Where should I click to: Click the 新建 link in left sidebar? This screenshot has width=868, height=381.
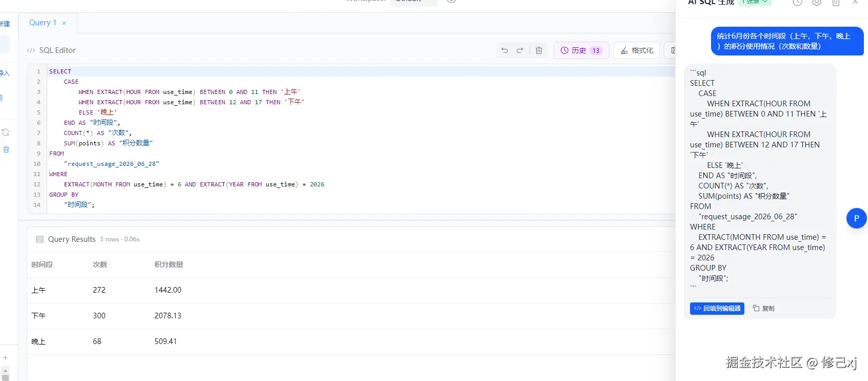(5, 24)
